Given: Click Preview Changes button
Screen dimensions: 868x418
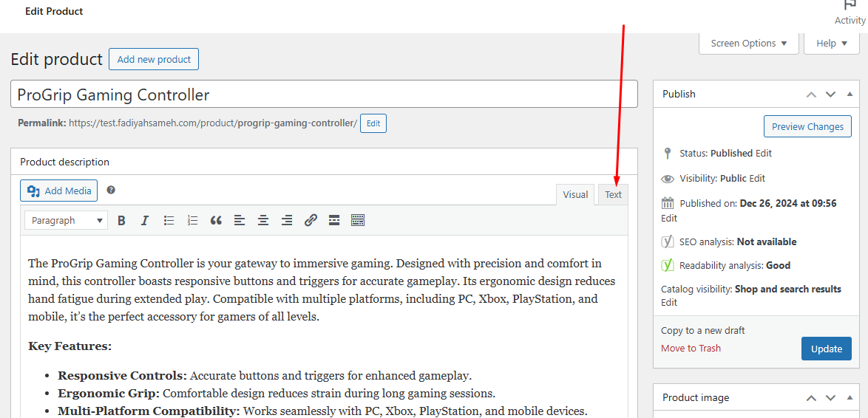Looking at the screenshot, I should pyautogui.click(x=807, y=126).
